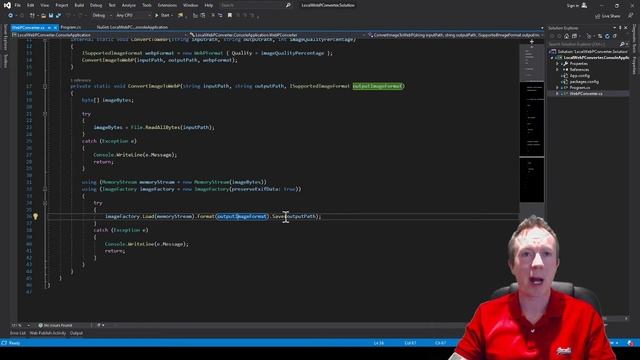The image size is (640, 360).
Task: Click the feedback icon beside Live Share
Action: tap(631, 16)
